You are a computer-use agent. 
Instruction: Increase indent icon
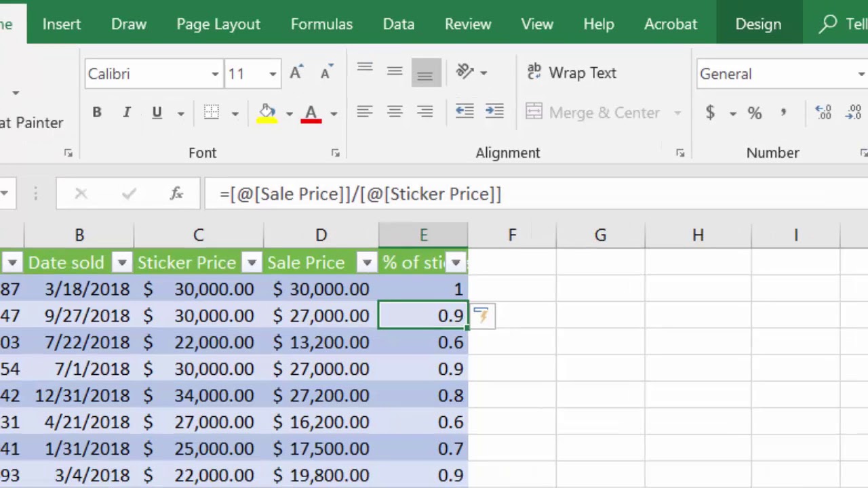click(494, 112)
